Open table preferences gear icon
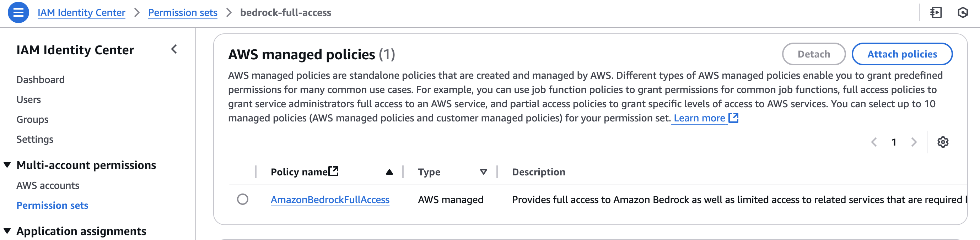The image size is (980, 240). (x=943, y=142)
